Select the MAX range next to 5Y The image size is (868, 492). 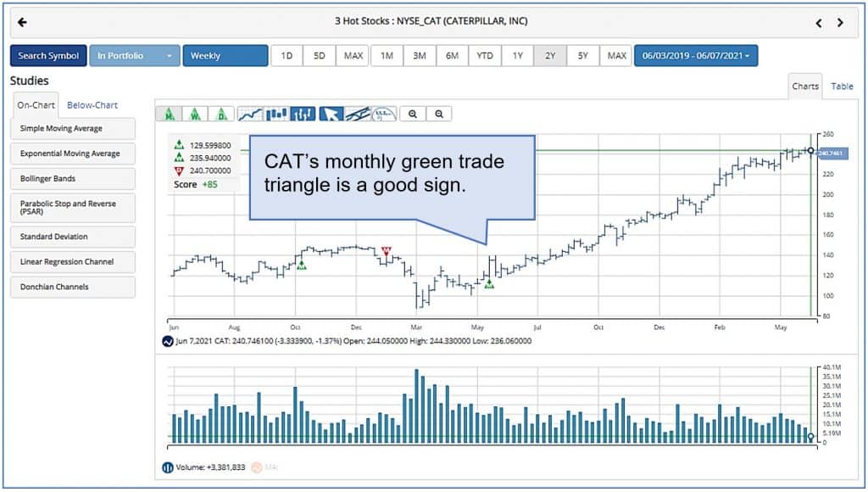tap(616, 56)
